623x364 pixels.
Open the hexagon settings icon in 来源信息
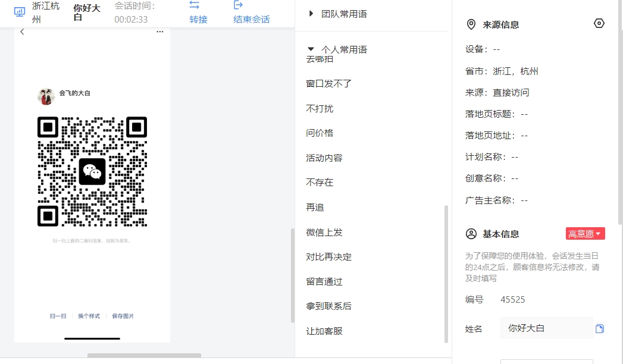(599, 23)
